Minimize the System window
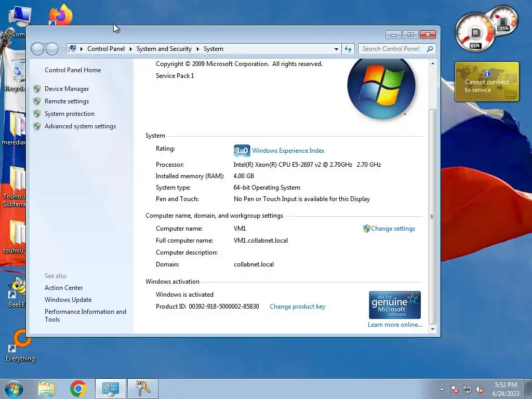Screen dimensions: 532x399 394,35
